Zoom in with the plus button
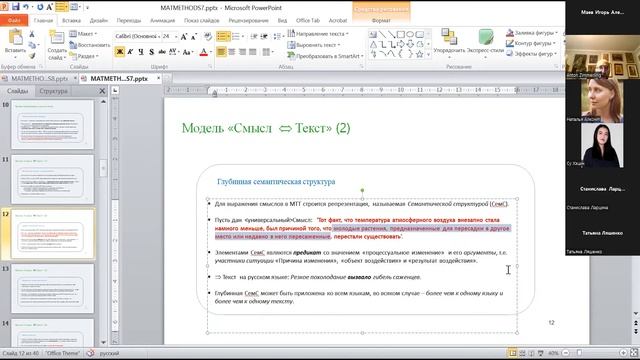Viewport: 640px width, 360px height. point(623,353)
